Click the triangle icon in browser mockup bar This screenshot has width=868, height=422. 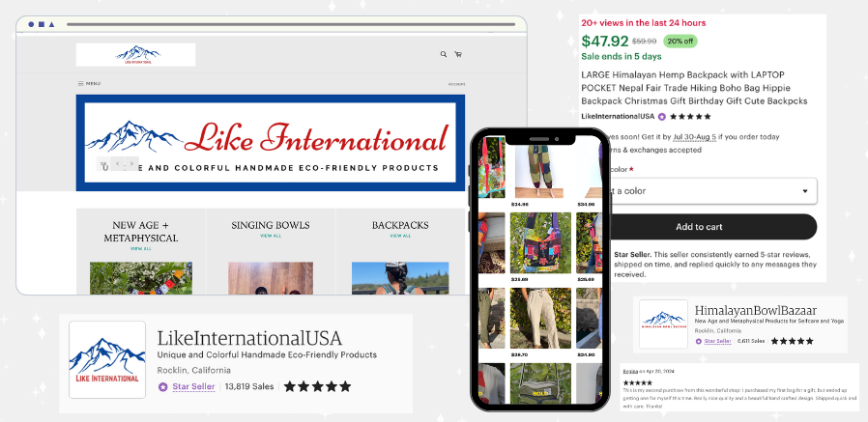click(x=51, y=24)
